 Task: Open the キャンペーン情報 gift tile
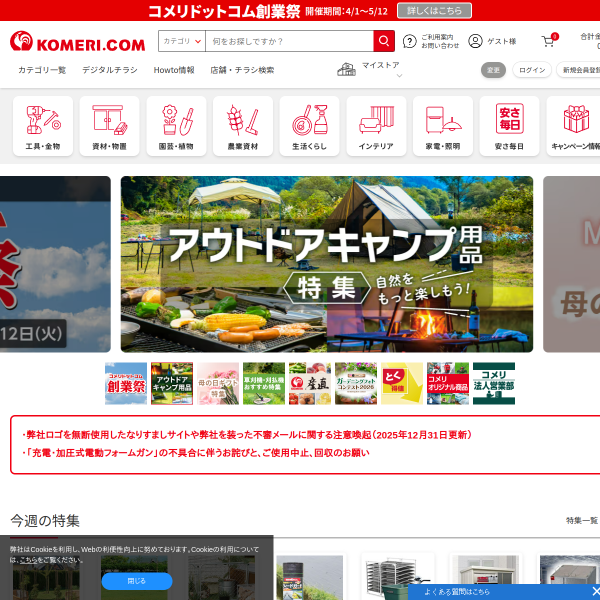(x=574, y=126)
